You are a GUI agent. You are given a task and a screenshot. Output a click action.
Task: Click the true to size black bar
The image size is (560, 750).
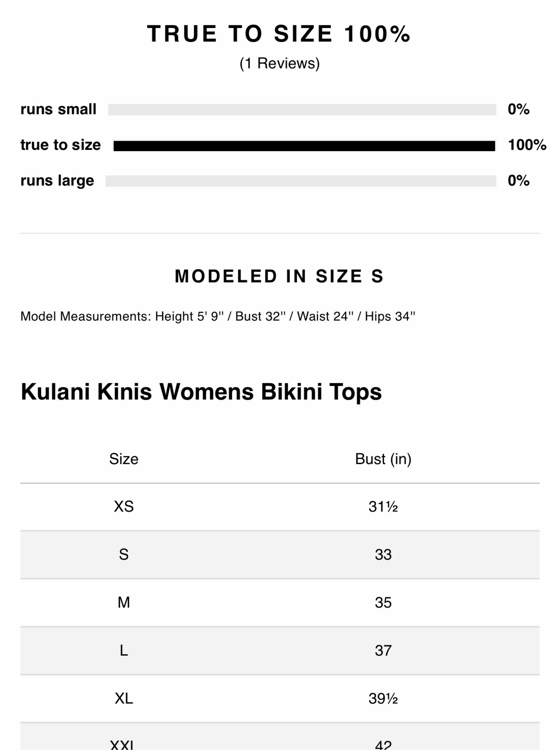pyautogui.click(x=304, y=146)
